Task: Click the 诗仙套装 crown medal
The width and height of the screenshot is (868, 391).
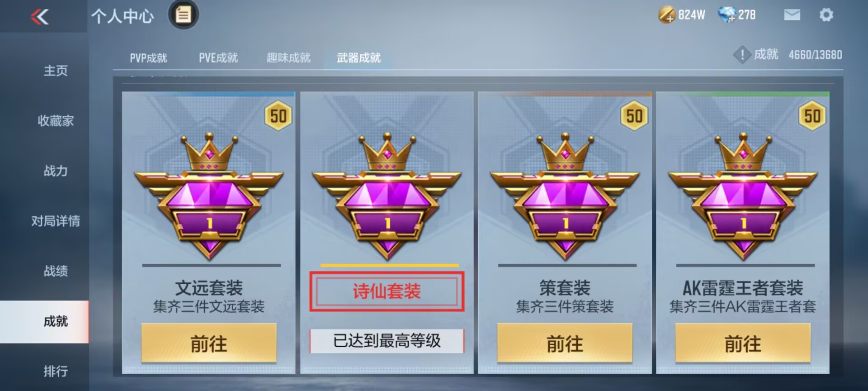Action: (387, 196)
